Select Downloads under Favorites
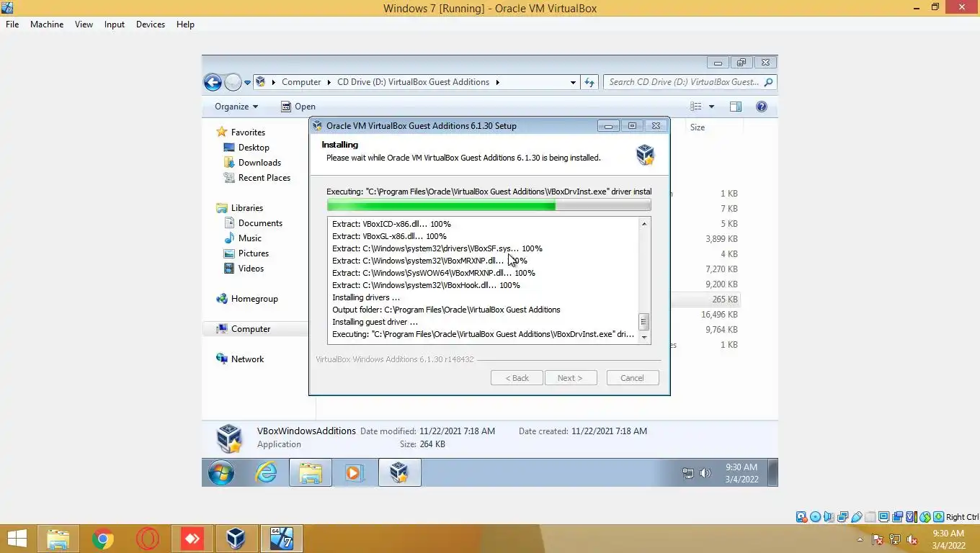Image resolution: width=980 pixels, height=553 pixels. click(259, 163)
